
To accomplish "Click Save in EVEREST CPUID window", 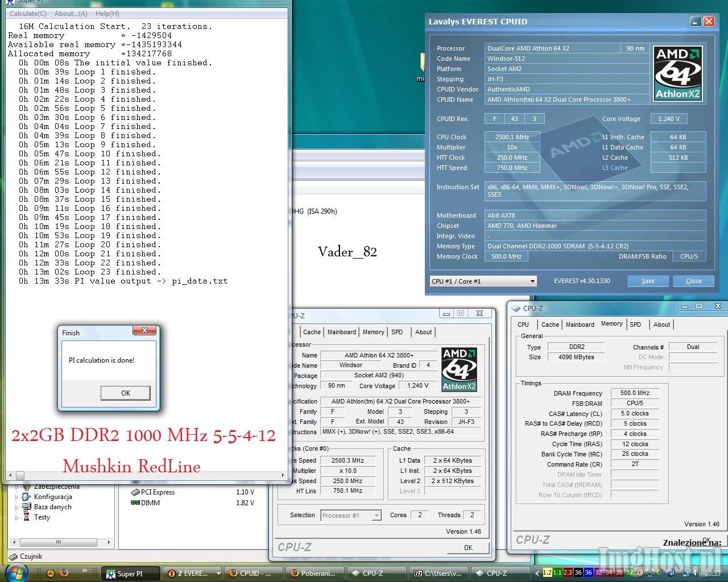I will coord(648,281).
